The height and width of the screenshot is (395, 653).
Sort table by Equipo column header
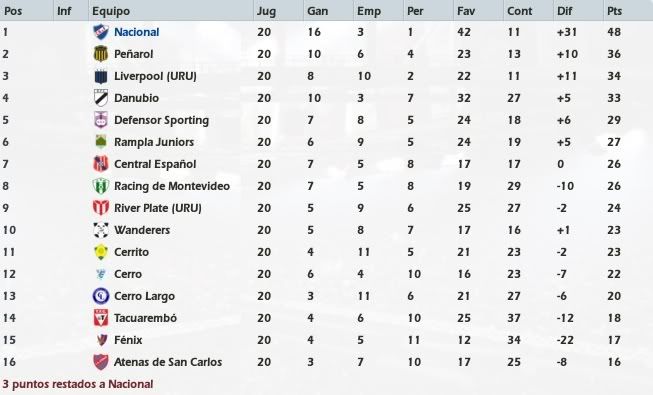coord(111,11)
